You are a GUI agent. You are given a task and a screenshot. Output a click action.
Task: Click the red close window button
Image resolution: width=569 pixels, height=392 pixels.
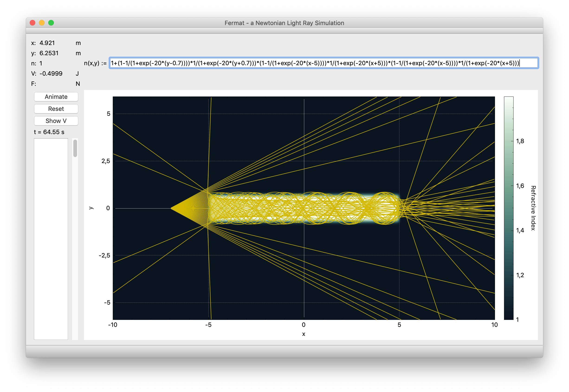(x=32, y=23)
